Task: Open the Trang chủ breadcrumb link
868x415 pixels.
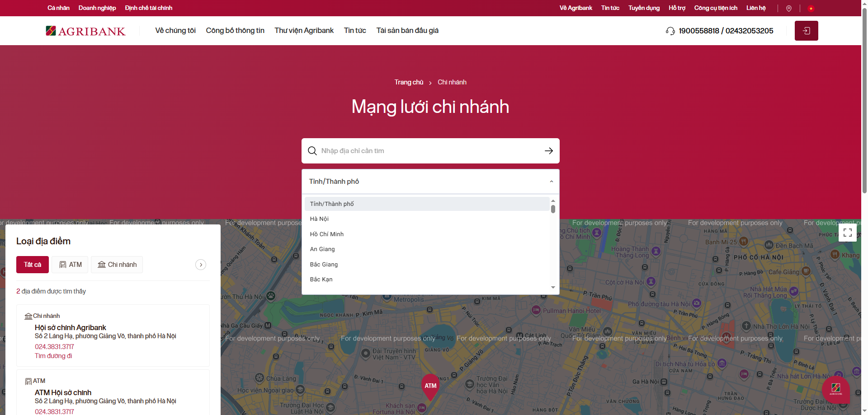Action: (408, 82)
